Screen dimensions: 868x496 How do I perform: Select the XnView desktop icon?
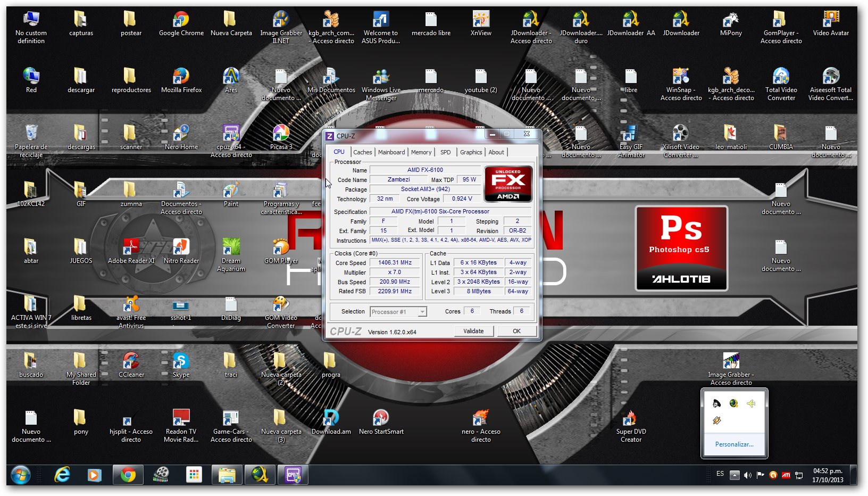(481, 24)
